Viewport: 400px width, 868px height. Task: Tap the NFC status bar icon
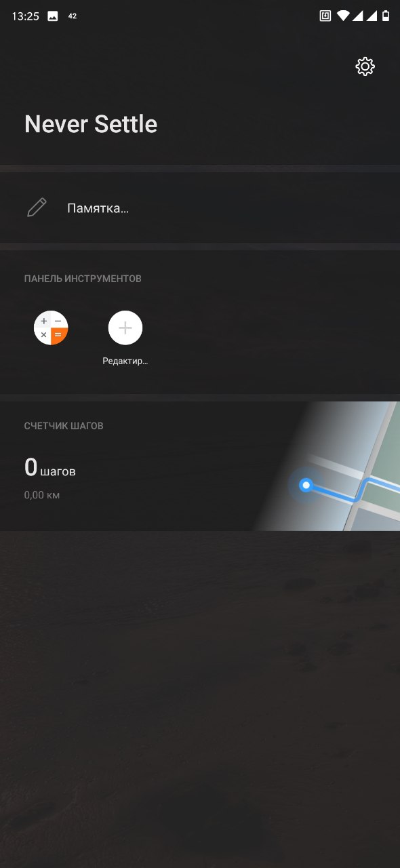[x=325, y=16]
